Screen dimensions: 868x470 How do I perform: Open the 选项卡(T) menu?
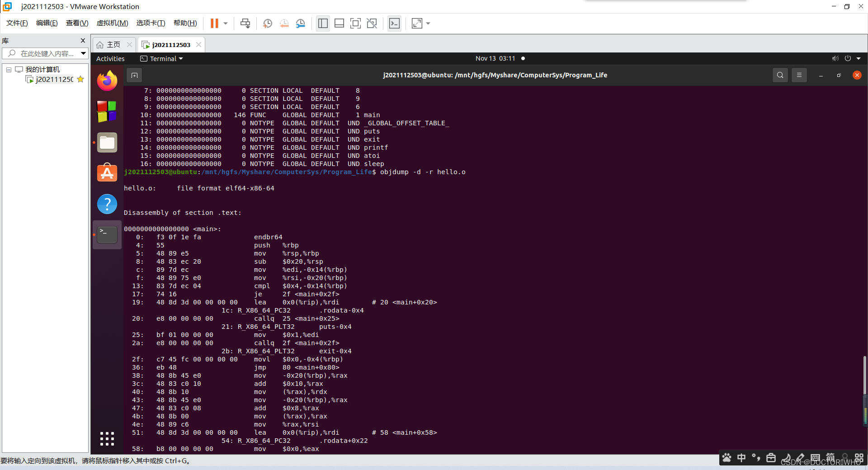coord(151,23)
